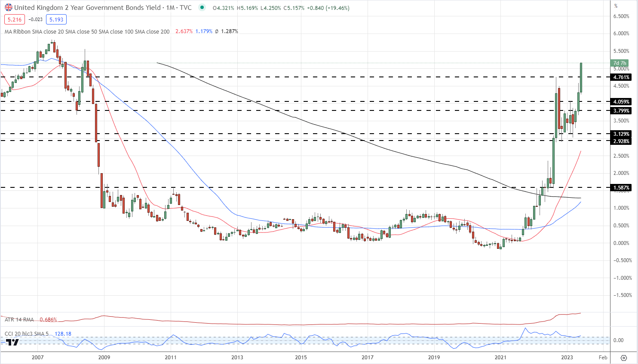Click the closing value C5.157%
The height and width of the screenshot is (364, 638).
pos(294,8)
